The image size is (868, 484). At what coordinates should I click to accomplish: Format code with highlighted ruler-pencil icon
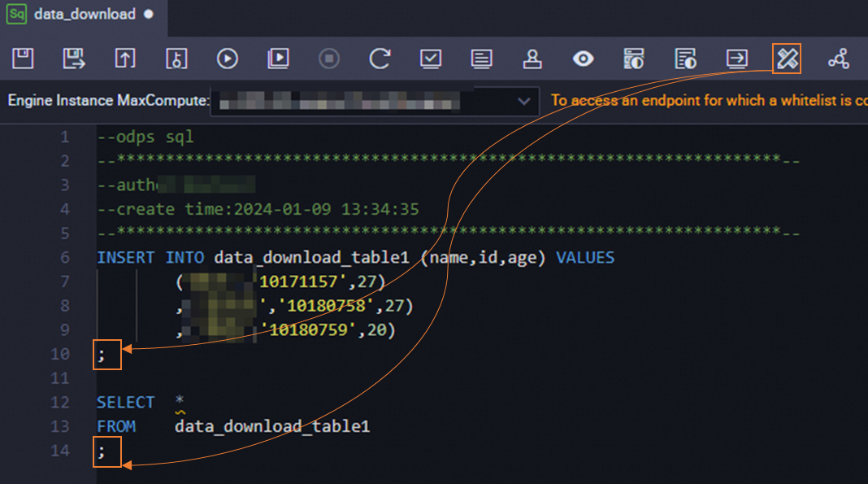[x=787, y=58]
